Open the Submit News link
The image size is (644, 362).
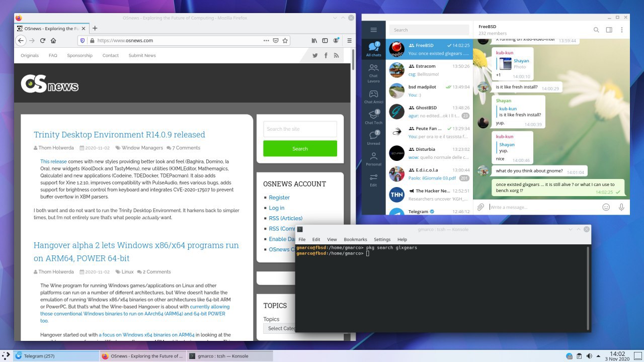pos(142,55)
